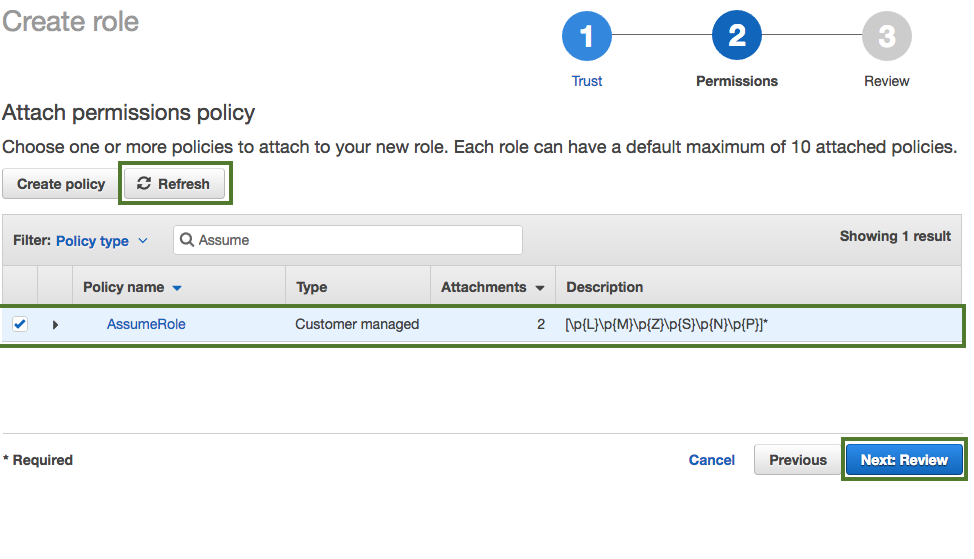Click the Refresh button
974x559 pixels.
coord(174,184)
